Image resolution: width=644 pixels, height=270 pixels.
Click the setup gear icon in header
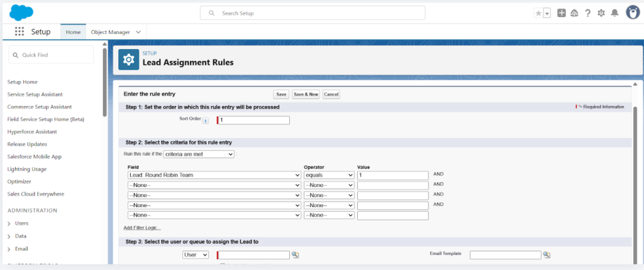click(601, 13)
